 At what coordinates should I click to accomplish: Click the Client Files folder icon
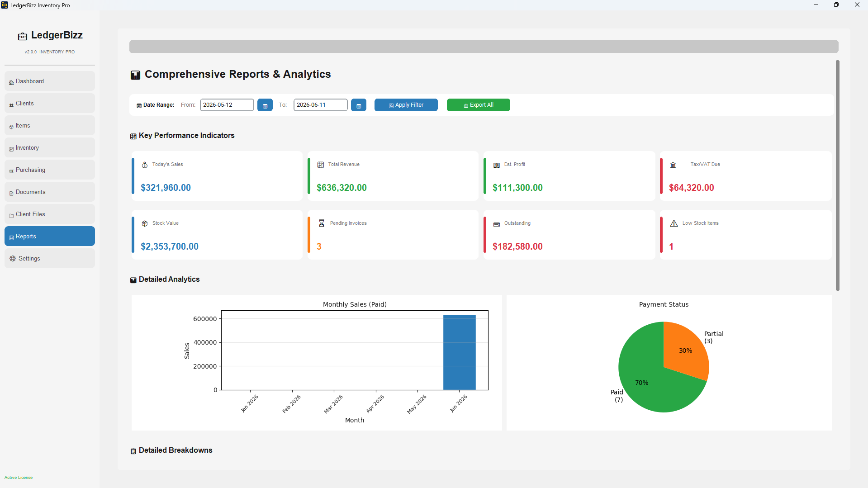click(11, 216)
